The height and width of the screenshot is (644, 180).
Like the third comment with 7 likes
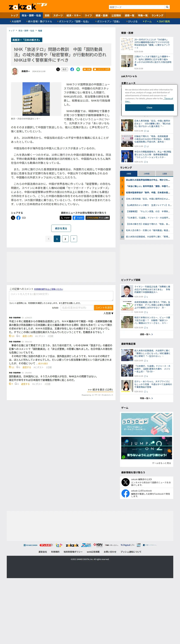click(x=11, y=384)
